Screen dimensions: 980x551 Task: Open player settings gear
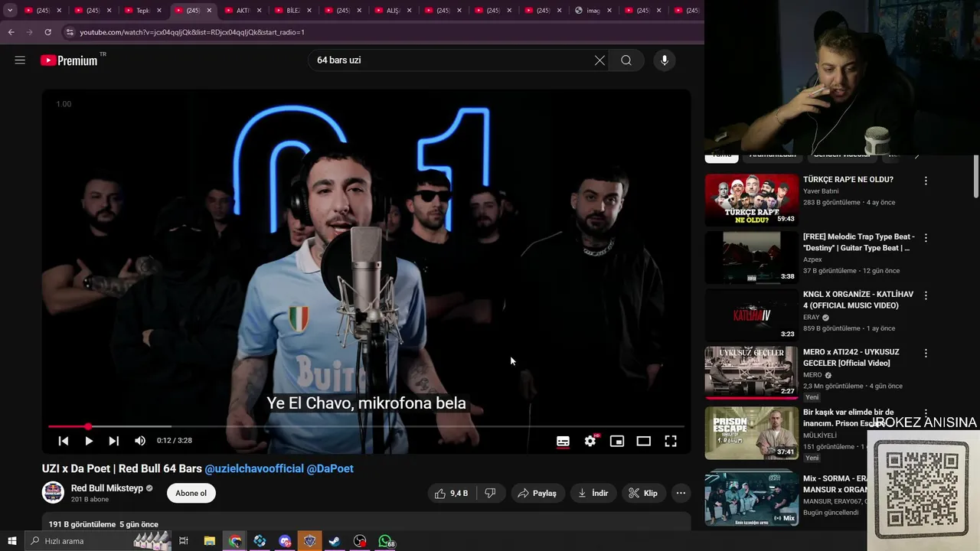point(590,441)
